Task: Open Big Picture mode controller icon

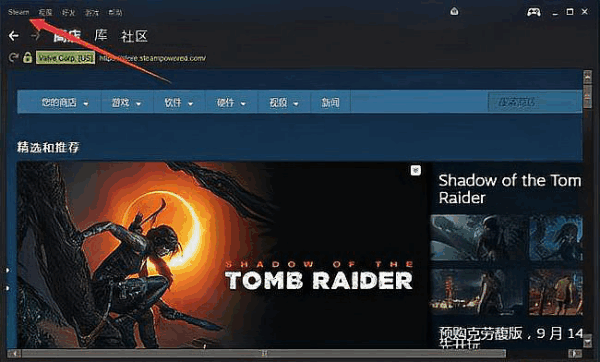Action: (534, 12)
